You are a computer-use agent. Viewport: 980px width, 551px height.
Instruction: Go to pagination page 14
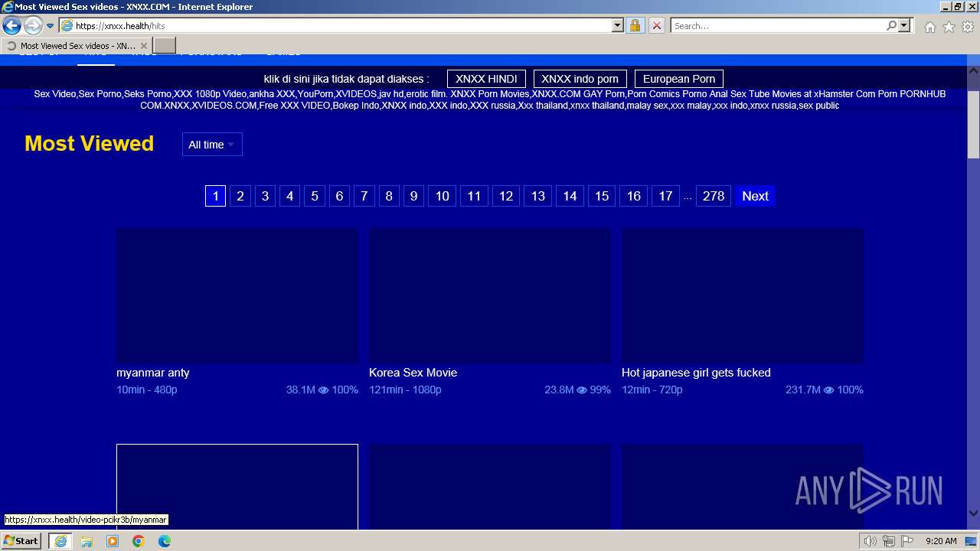(570, 196)
